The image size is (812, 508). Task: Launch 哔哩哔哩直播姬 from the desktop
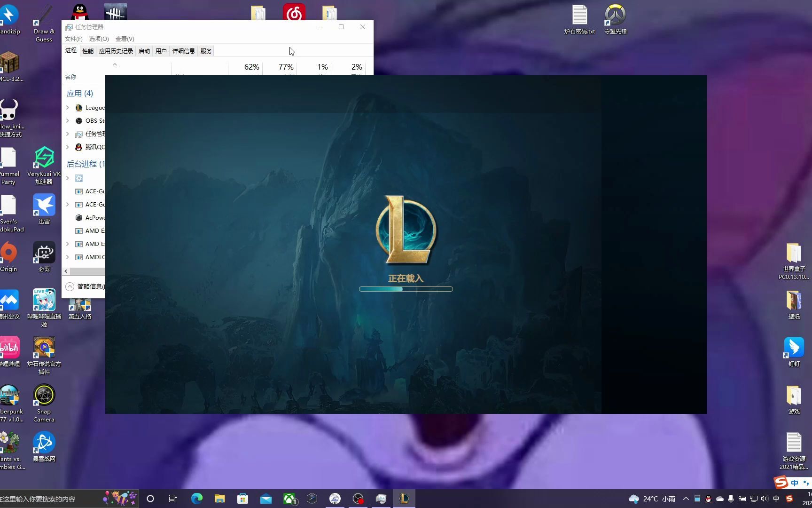click(x=44, y=308)
